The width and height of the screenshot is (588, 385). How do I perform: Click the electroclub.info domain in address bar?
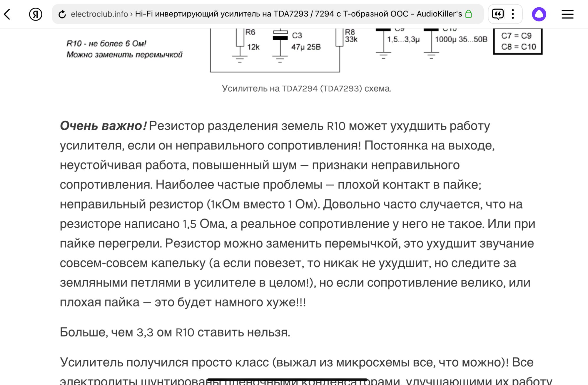[x=99, y=14]
